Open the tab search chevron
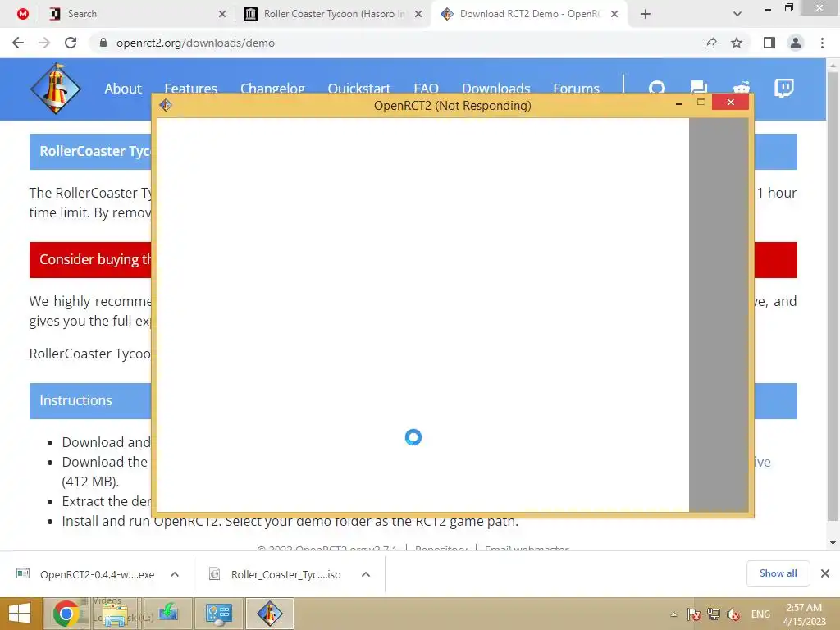The image size is (840, 630). coord(737,14)
